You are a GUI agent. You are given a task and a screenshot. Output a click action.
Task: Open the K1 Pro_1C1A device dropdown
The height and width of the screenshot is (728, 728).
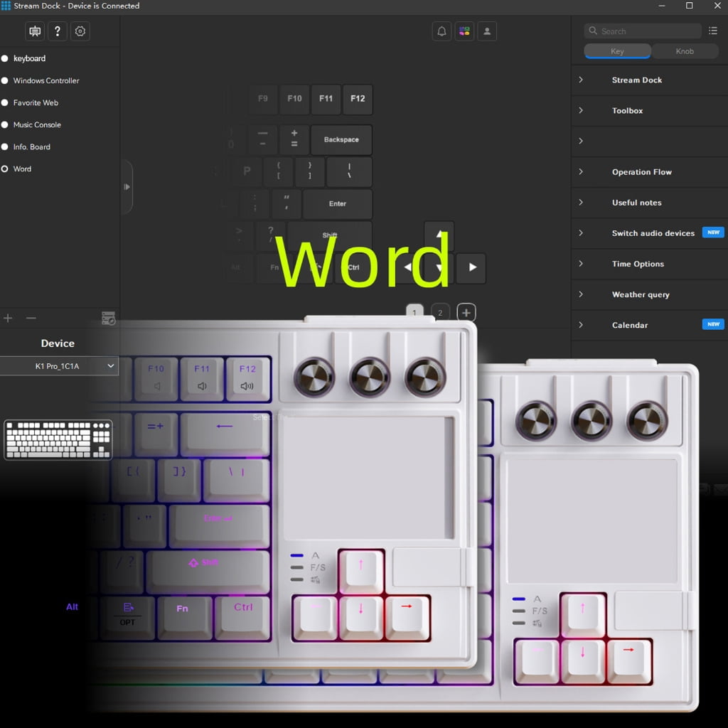click(59, 366)
